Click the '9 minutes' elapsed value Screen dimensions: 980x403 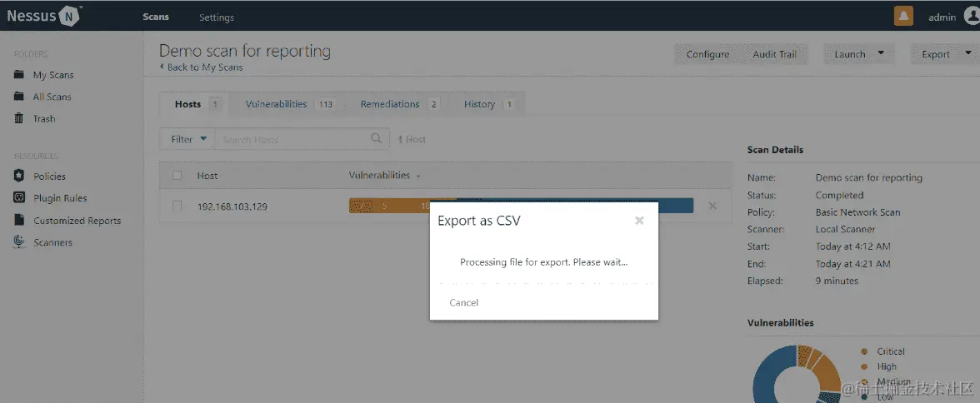pos(837,281)
